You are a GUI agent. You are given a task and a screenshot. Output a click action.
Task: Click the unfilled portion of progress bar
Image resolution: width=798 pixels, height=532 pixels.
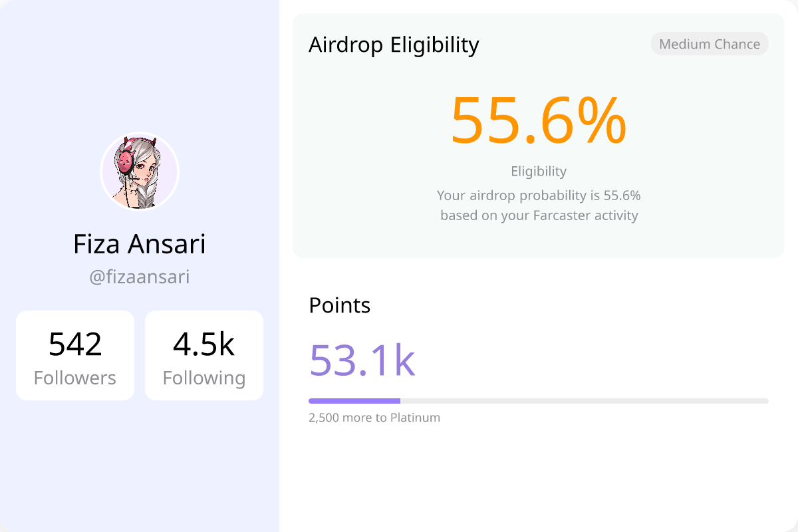[585, 401]
